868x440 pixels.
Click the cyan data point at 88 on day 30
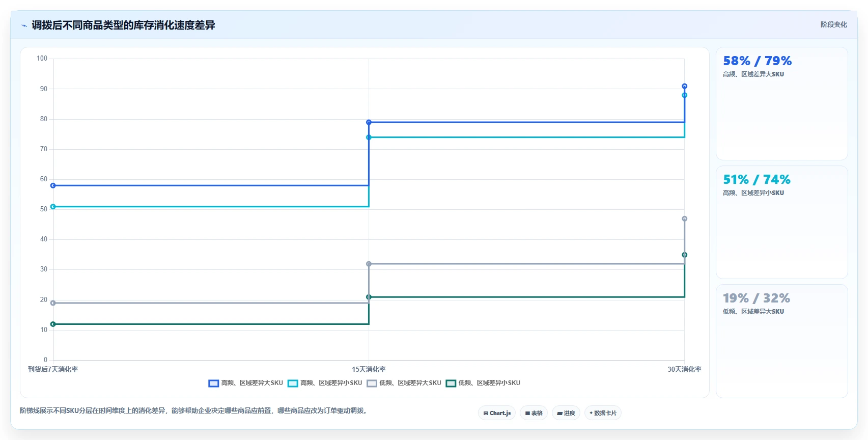684,95
